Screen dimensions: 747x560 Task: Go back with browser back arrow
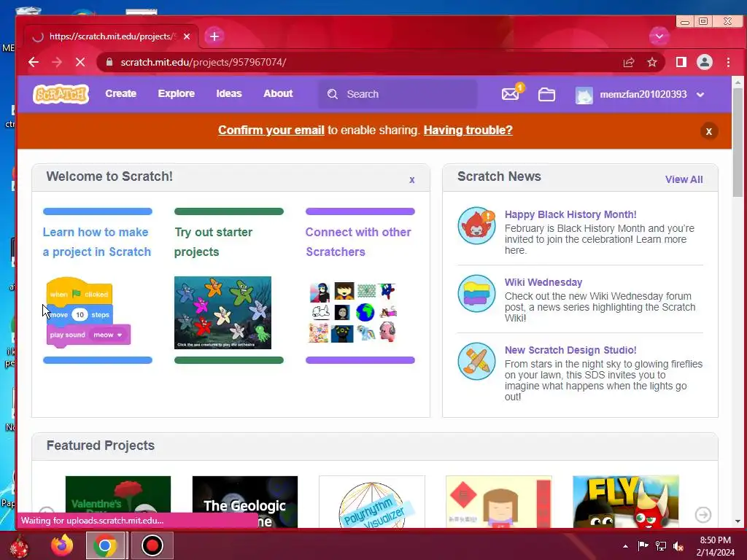point(34,62)
